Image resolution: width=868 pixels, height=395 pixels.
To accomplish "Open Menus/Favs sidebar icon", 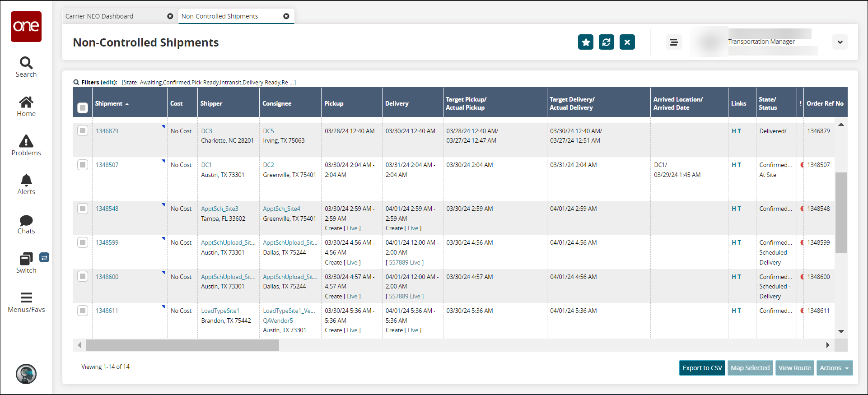I will pos(26,302).
